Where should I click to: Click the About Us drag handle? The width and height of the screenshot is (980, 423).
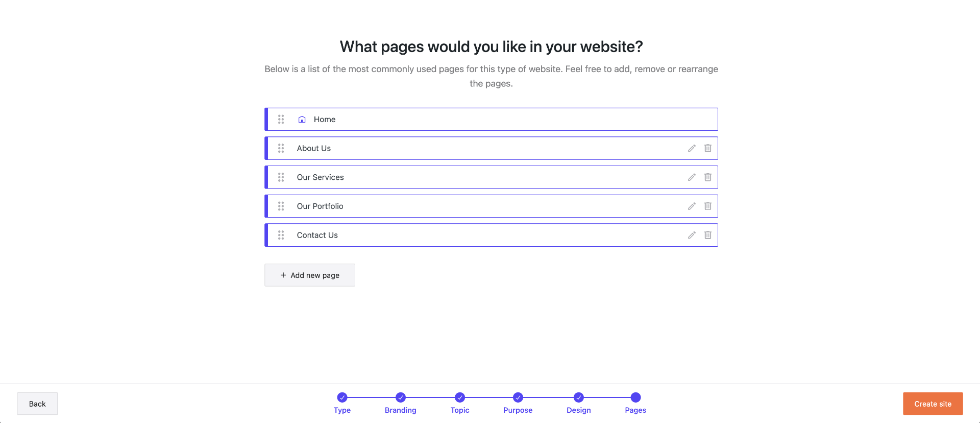pyautogui.click(x=281, y=148)
